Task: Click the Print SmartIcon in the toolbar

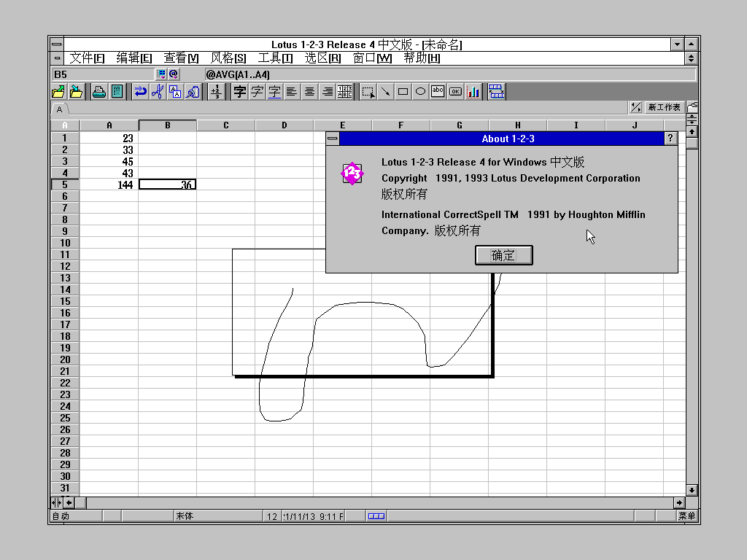Action: (x=99, y=92)
